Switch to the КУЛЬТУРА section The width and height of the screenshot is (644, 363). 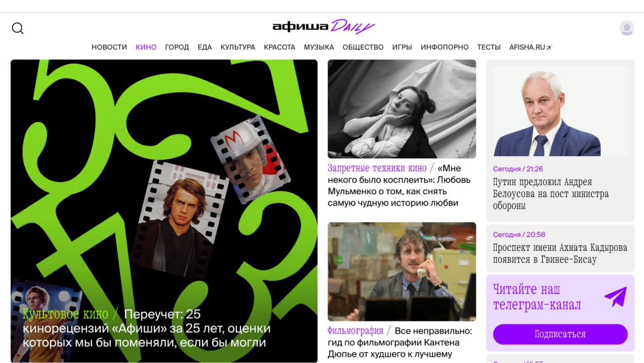point(238,47)
